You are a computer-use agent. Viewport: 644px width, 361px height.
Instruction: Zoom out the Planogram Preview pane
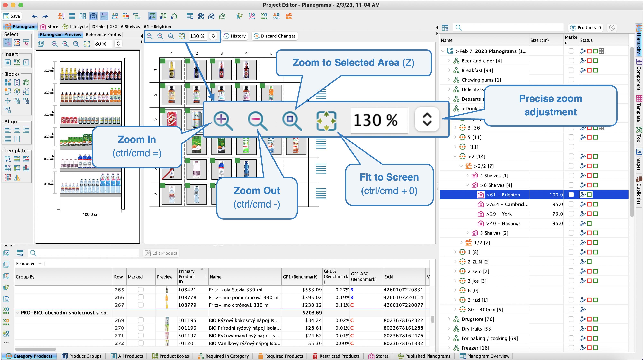coord(65,44)
